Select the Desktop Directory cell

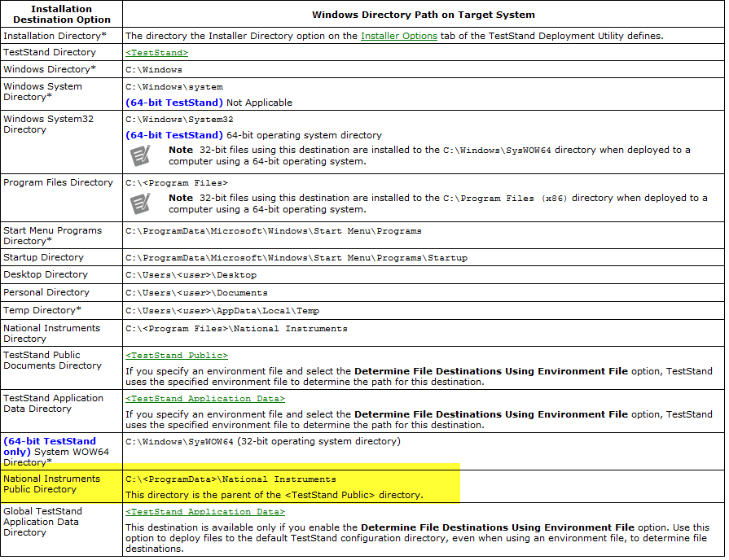click(61, 274)
